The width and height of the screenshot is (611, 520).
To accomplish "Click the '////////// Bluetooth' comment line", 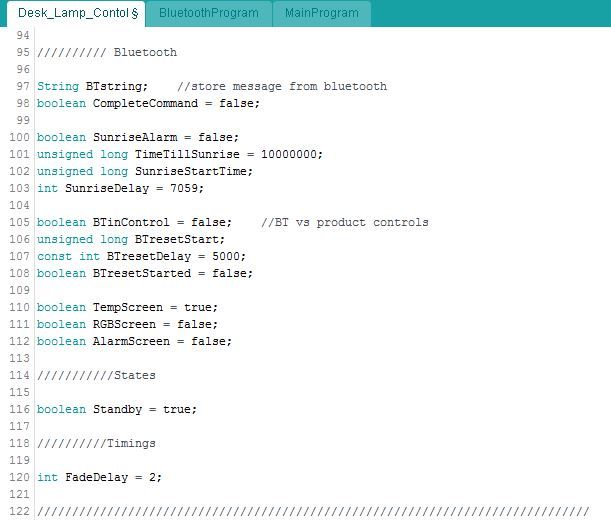I will coord(107,52).
